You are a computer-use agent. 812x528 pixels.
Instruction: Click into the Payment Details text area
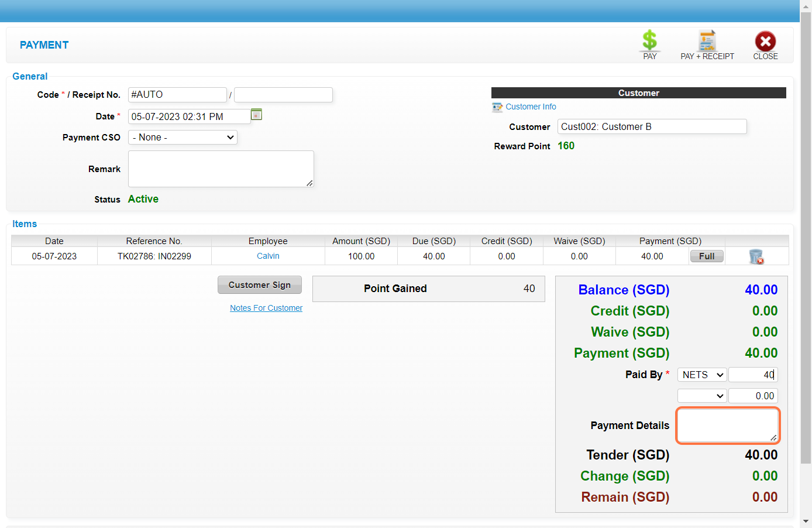click(728, 425)
